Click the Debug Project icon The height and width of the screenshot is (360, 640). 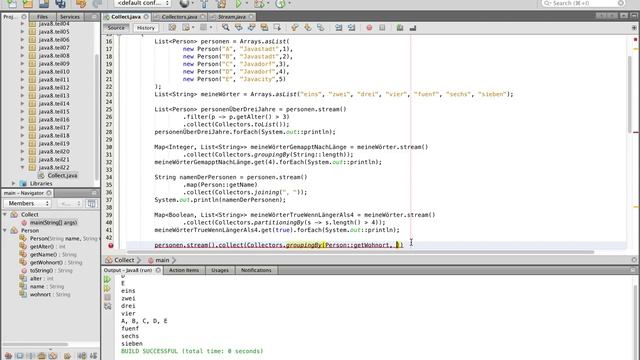click(259, 4)
